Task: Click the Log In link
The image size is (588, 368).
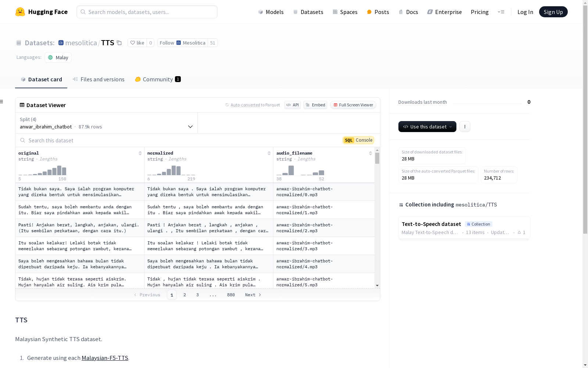Action: point(525,12)
